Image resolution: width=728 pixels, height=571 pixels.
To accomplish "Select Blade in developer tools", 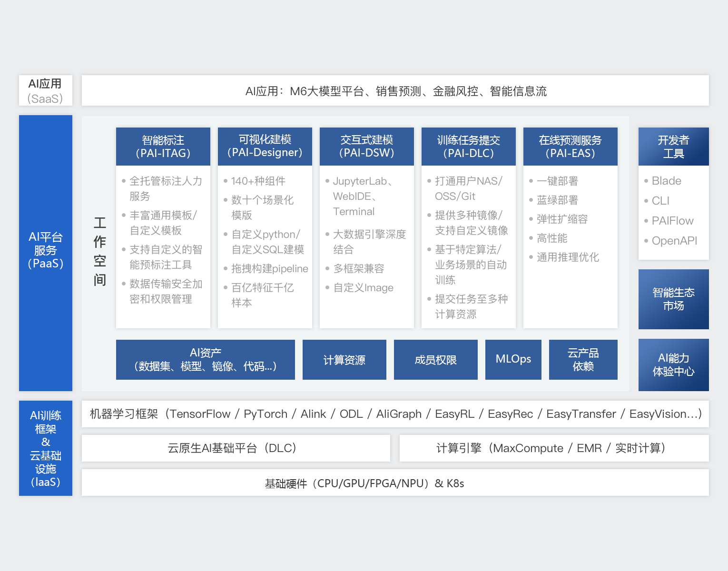I will (x=663, y=181).
